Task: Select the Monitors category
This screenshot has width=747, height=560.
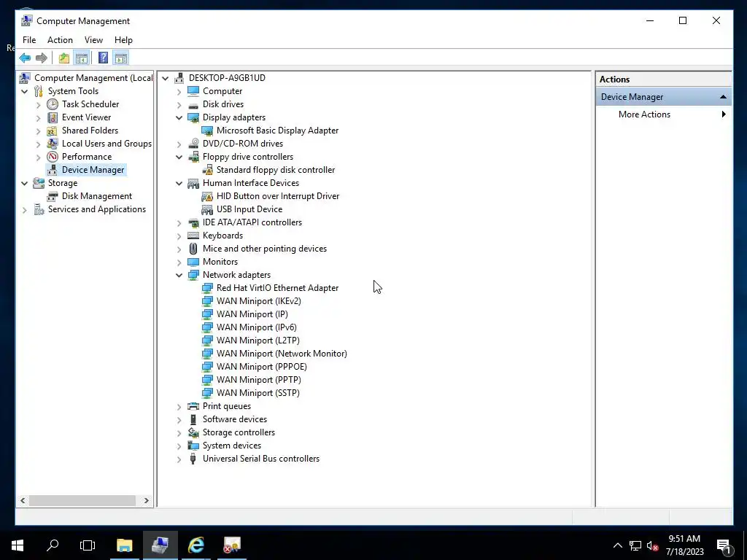Action: [x=220, y=262]
